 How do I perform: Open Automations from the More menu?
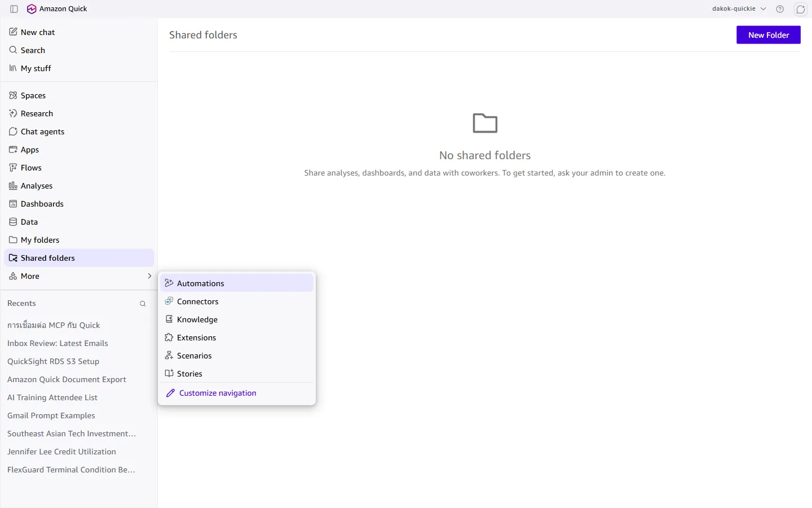click(x=237, y=283)
